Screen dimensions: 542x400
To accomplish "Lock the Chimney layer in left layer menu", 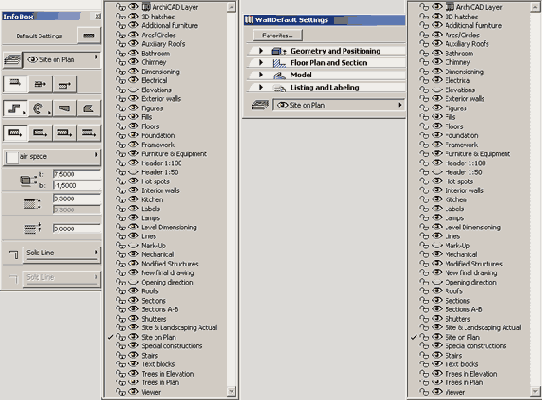I will coord(121,62).
